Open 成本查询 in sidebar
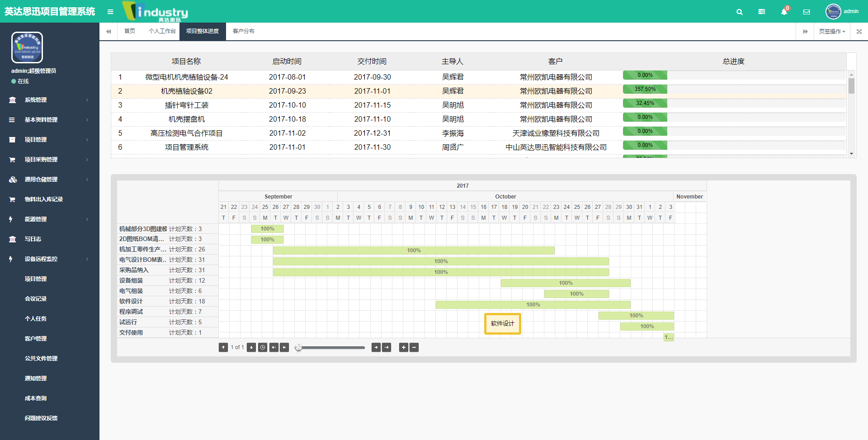 point(50,398)
